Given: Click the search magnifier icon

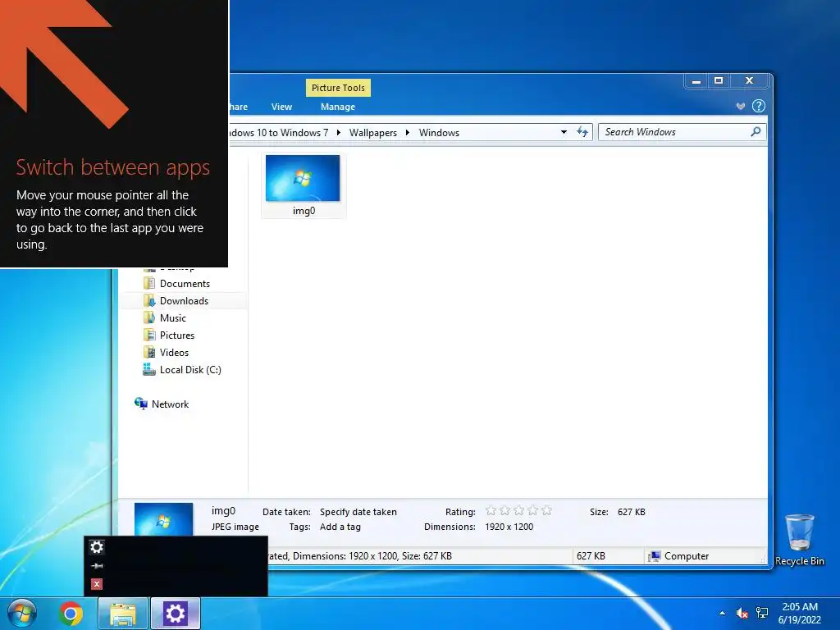Looking at the screenshot, I should (756, 132).
